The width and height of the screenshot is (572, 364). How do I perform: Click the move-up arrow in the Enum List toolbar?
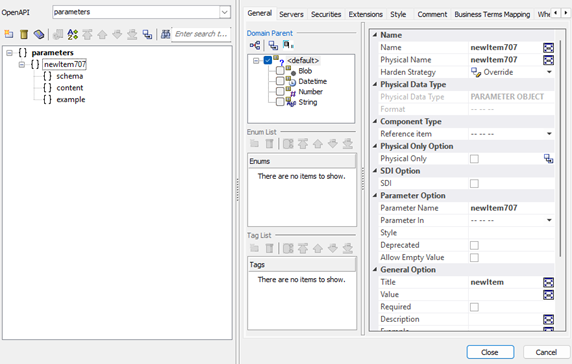318,144
